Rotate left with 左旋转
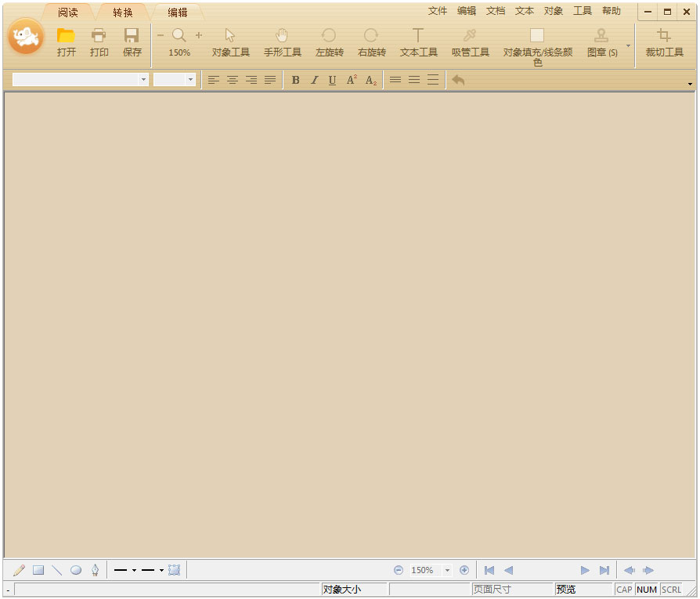Viewport: 700px width, 599px height. tap(329, 36)
